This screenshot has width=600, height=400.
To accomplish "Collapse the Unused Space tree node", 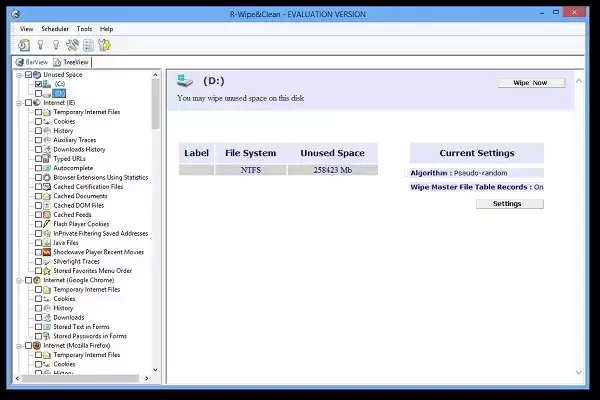I will coord(18,75).
